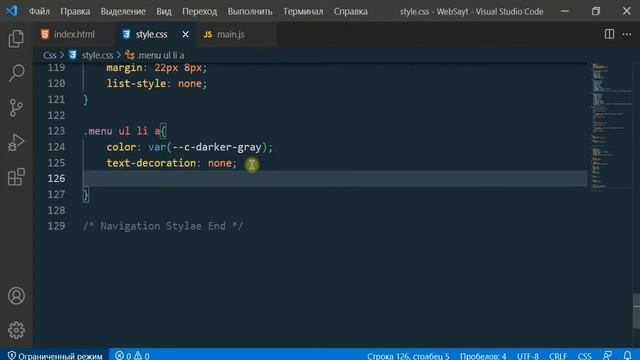The height and width of the screenshot is (360, 640).
Task: Open the notifications bell in status bar
Action: (x=628, y=356)
